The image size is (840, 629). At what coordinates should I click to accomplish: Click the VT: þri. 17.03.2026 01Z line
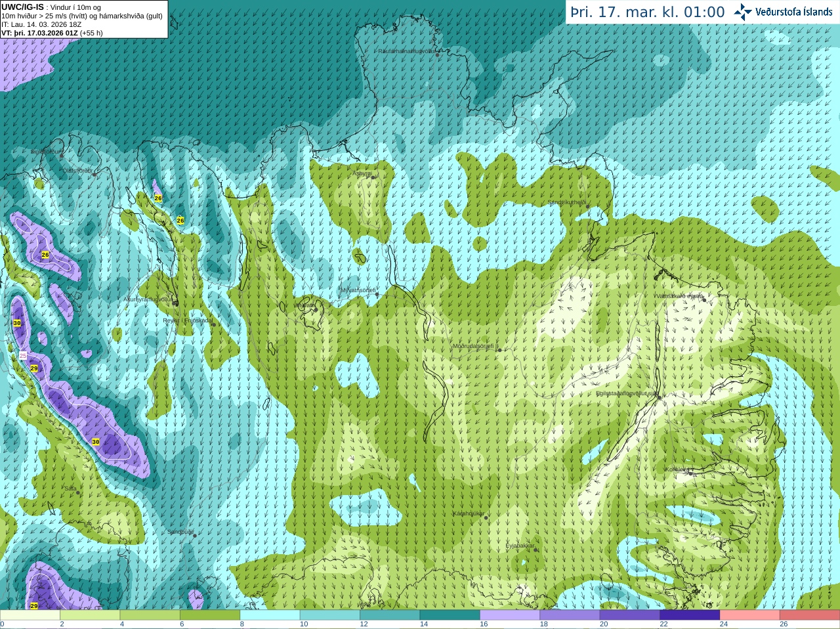pos(39,33)
